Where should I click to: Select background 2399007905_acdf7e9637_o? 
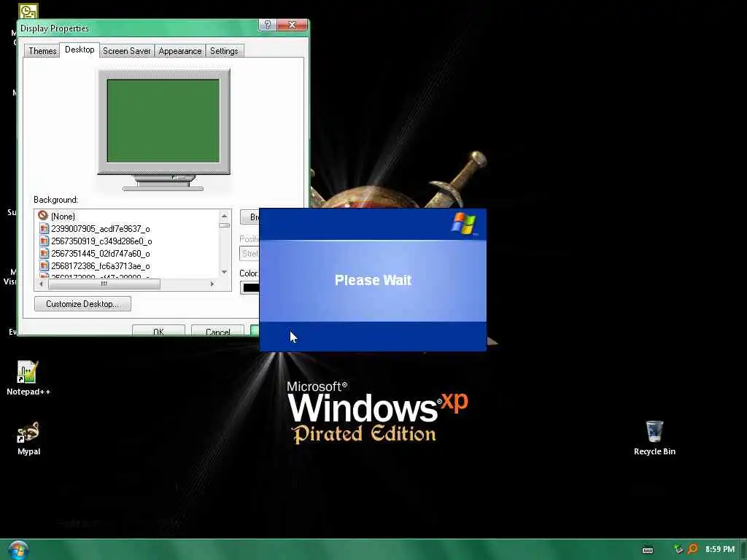pos(101,228)
